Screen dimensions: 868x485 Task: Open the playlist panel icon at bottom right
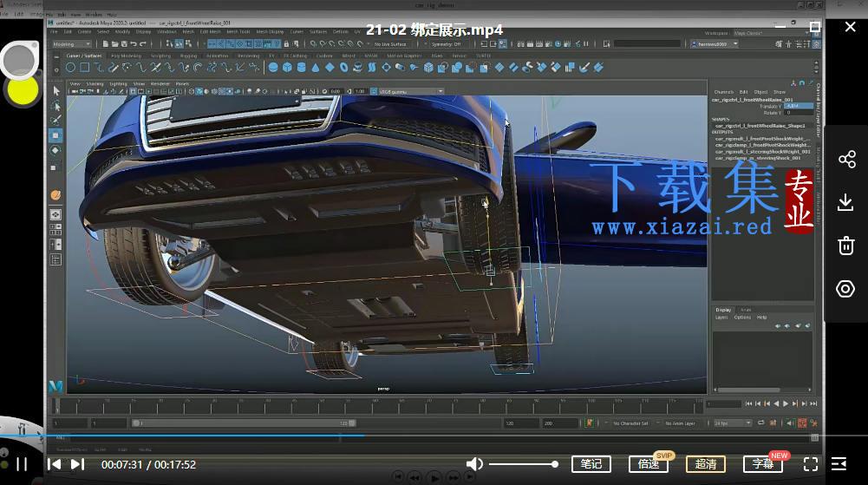tap(839, 464)
